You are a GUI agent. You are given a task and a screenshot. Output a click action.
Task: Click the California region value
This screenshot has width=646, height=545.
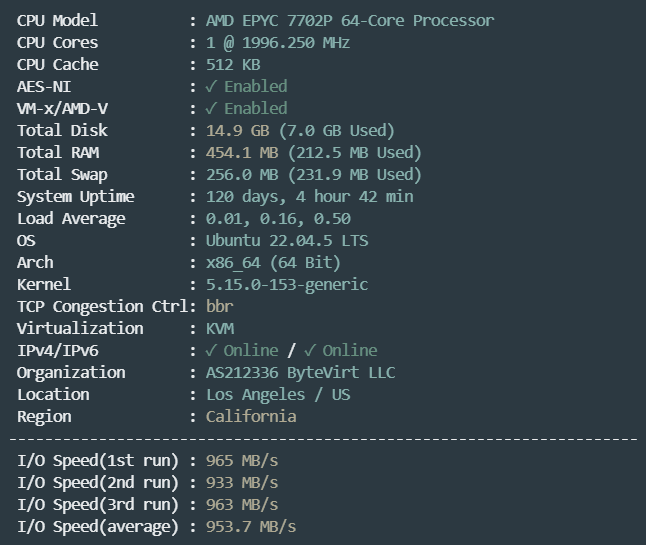[251, 416]
